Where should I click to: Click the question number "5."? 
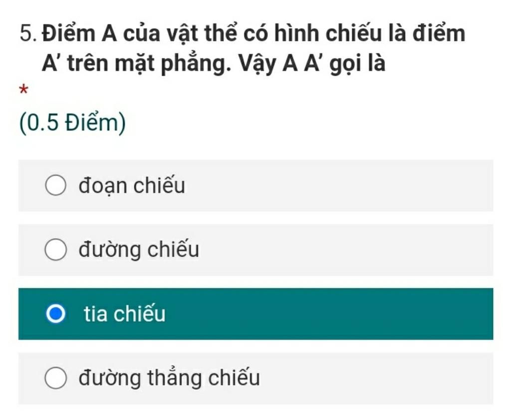(x=30, y=33)
